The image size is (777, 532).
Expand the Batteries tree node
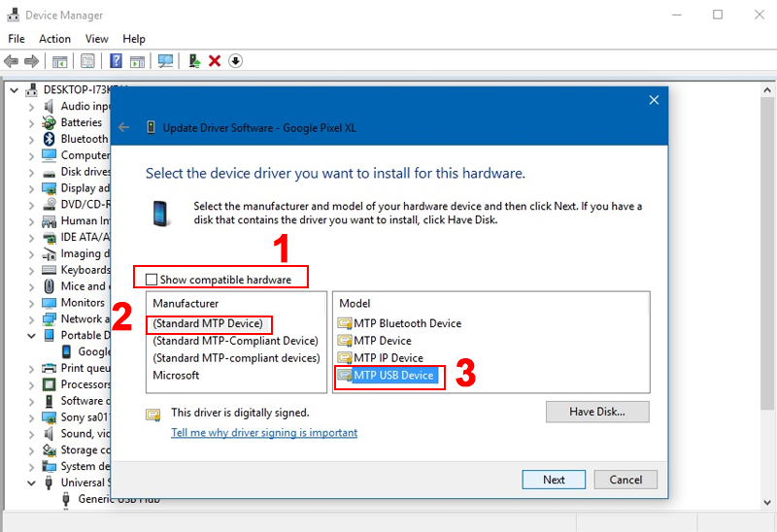point(32,123)
